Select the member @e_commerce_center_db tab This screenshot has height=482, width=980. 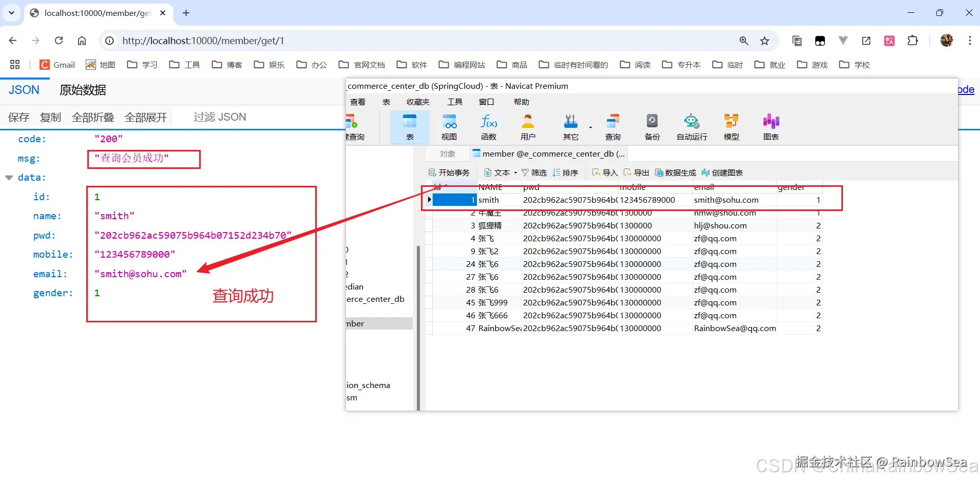(548, 154)
